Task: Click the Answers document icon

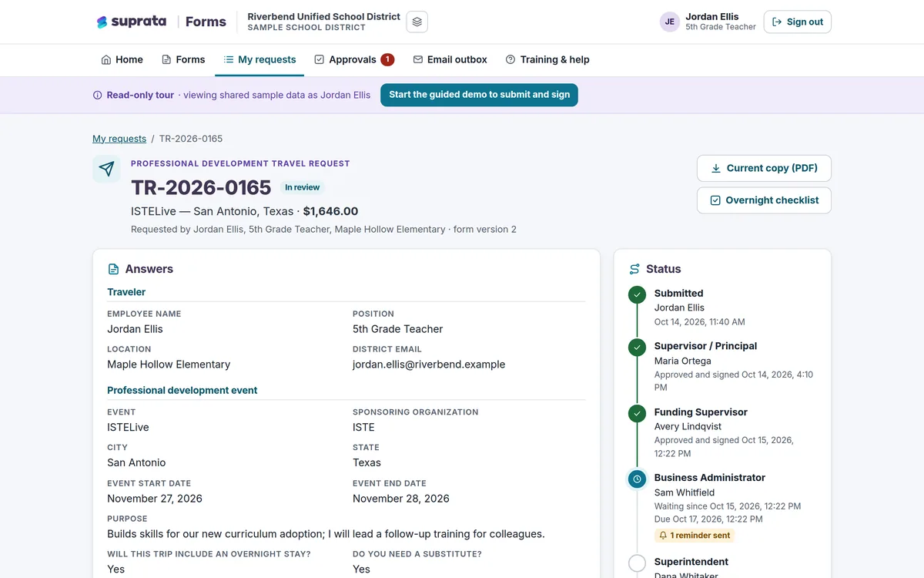Action: 113,269
